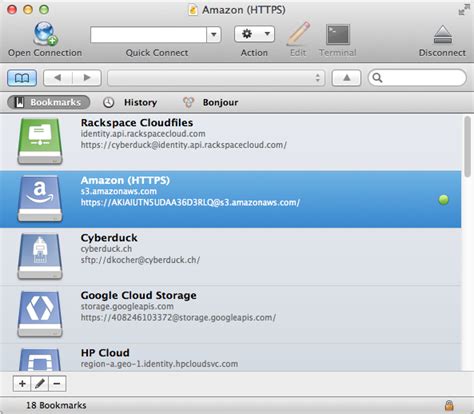Click the Amazon https AKIAIUTN5UDAA36D3RLQ URL
This screenshot has width=474, height=414.
190,203
